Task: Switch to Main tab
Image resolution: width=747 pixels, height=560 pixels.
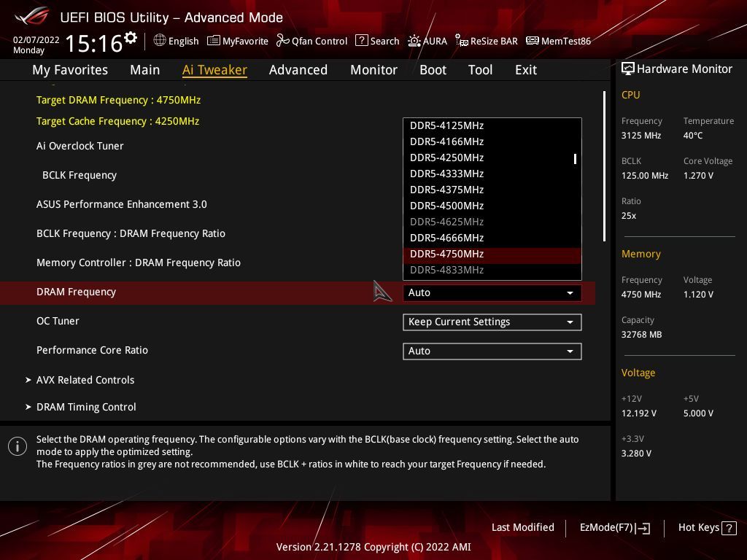Action: click(145, 70)
